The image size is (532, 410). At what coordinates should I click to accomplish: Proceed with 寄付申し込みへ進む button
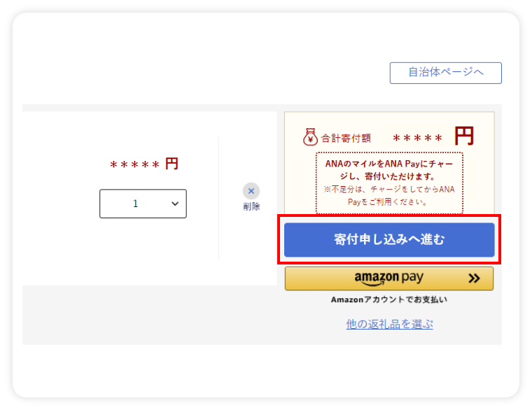[x=389, y=239]
